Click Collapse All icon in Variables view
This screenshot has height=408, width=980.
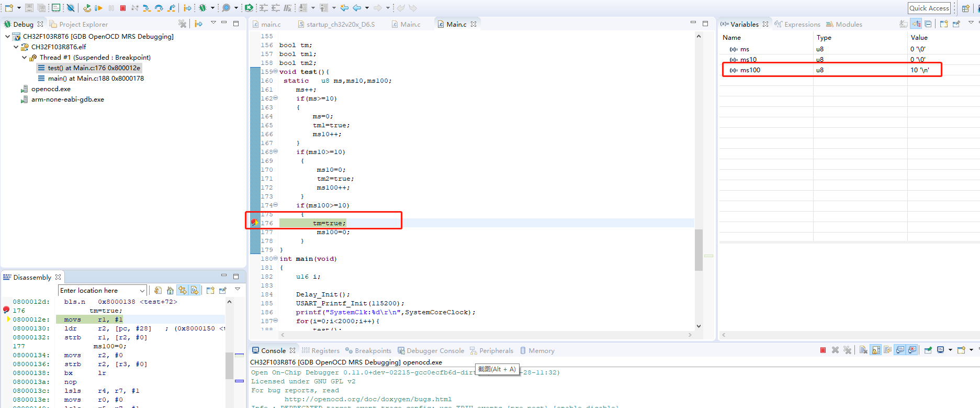pyautogui.click(x=928, y=24)
